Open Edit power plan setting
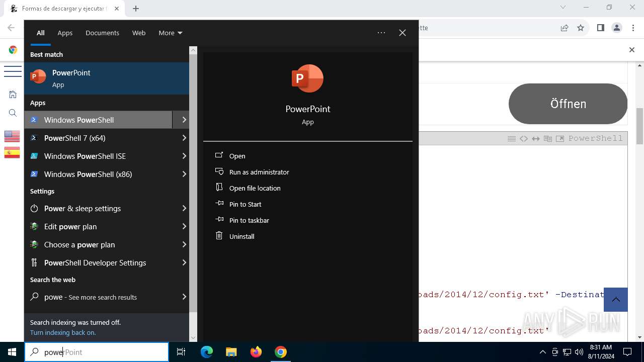644x362 pixels. [x=99, y=226]
